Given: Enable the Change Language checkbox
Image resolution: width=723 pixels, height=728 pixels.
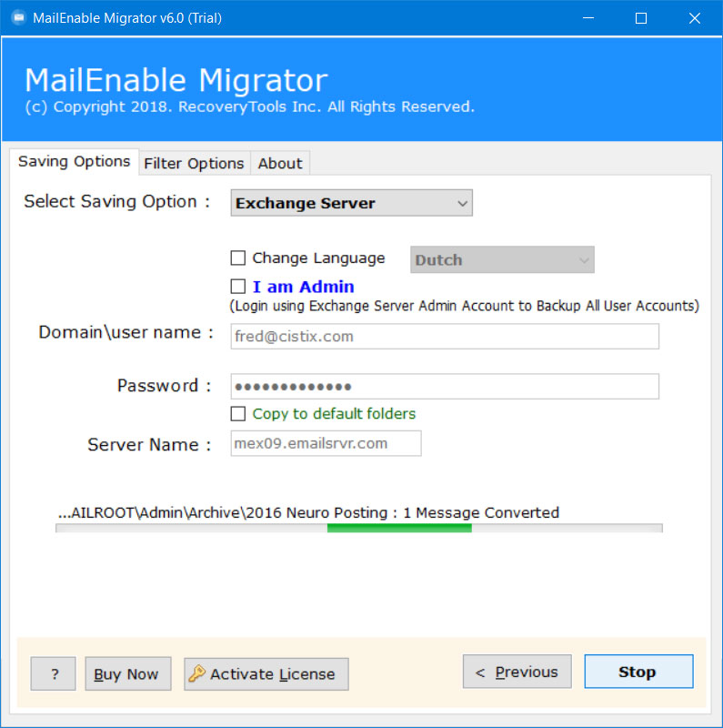Looking at the screenshot, I should point(238,258).
